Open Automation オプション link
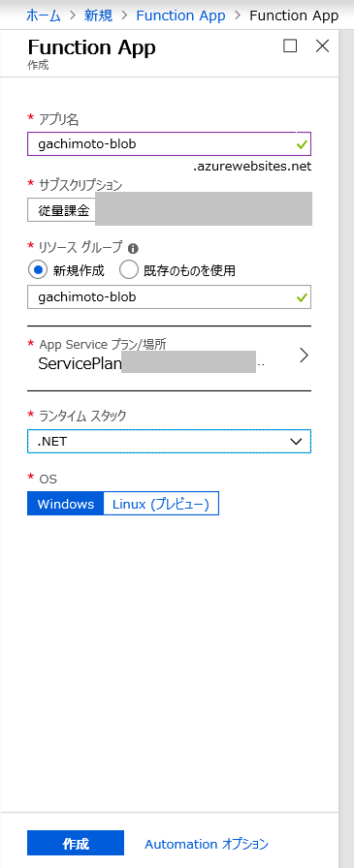354x868 pixels. click(x=207, y=844)
